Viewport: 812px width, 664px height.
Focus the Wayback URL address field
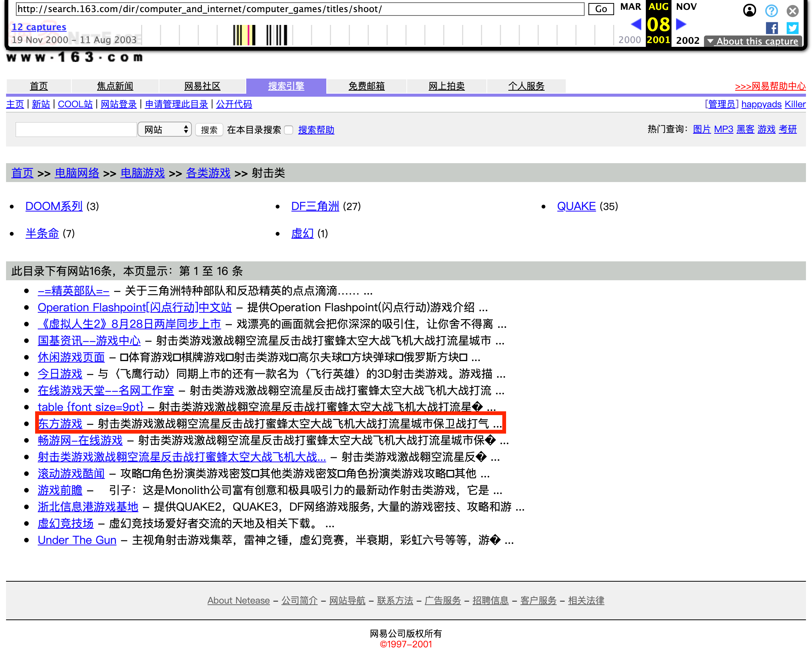pyautogui.click(x=300, y=9)
